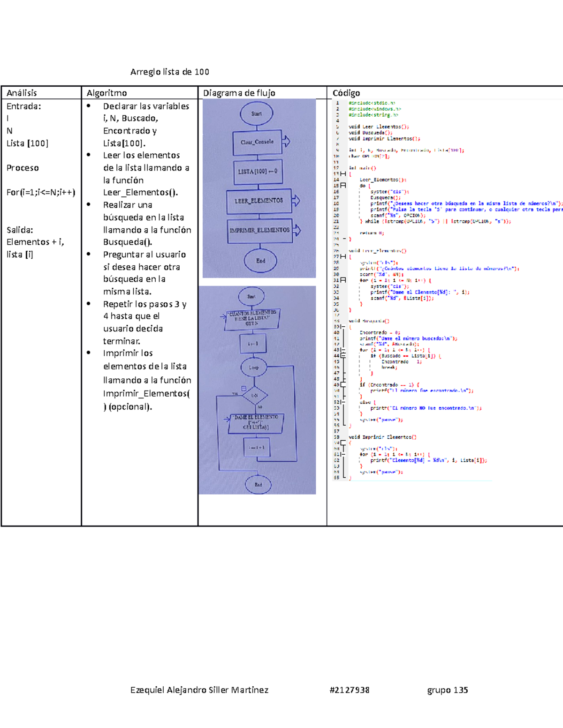This screenshot has width=563, height=728.
Task: Click the "Arreglo lista de 100" title
Action: [169, 72]
